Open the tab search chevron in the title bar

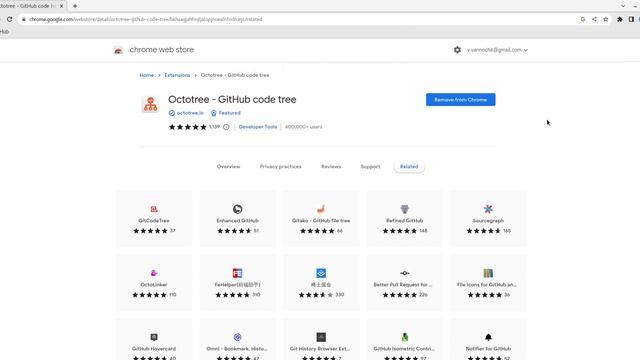pyautogui.click(x=623, y=6)
